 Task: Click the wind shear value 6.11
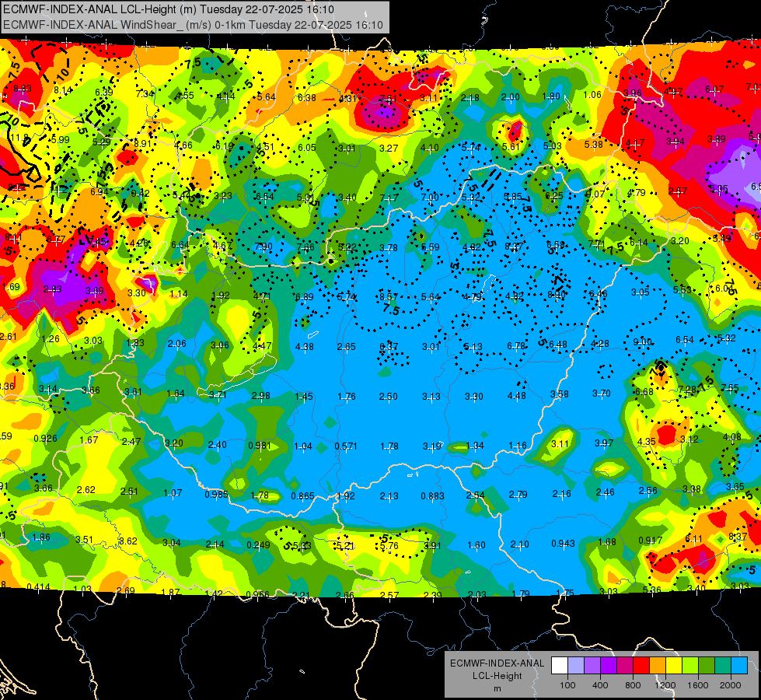(693, 538)
